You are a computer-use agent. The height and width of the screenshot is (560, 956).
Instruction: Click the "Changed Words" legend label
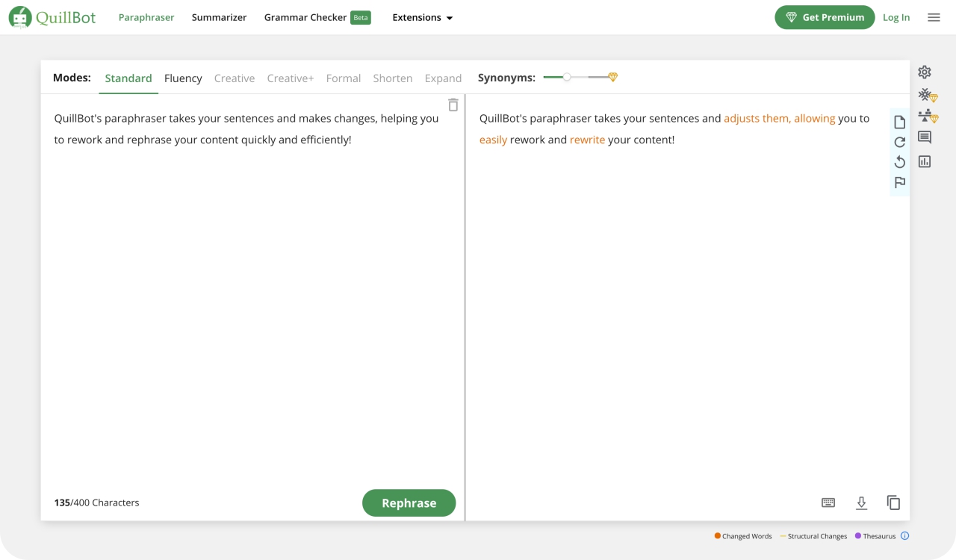747,536
